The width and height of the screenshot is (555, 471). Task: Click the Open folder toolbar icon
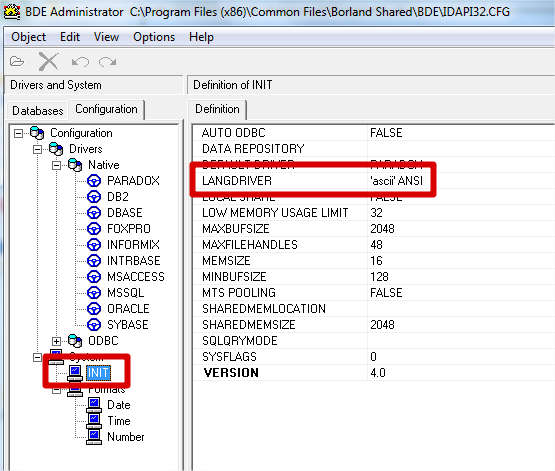coord(17,62)
